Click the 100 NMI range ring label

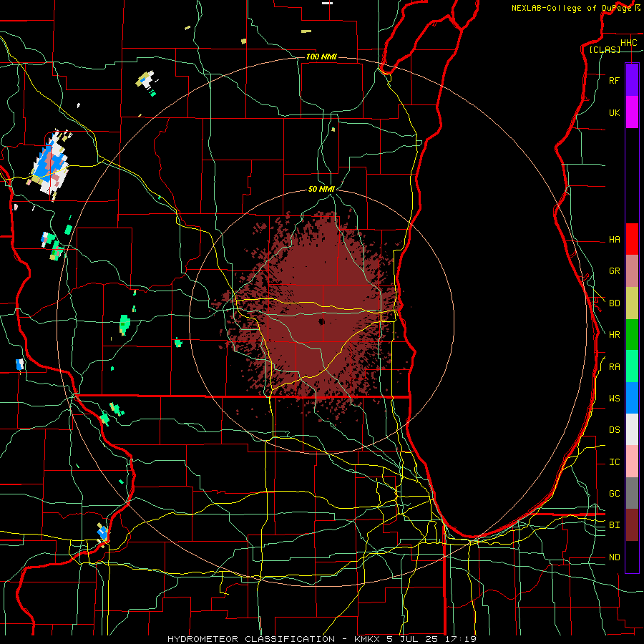321,57
